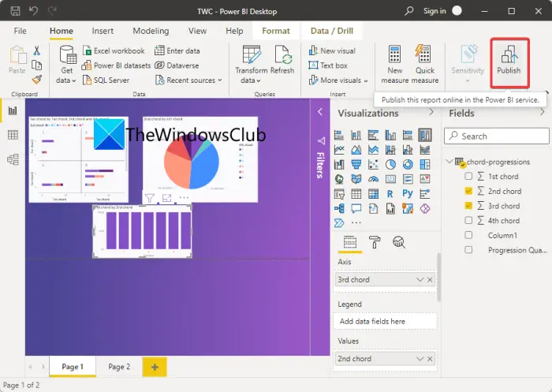This screenshot has width=552, height=392.
Task: Open the File menu
Action: coord(20,31)
